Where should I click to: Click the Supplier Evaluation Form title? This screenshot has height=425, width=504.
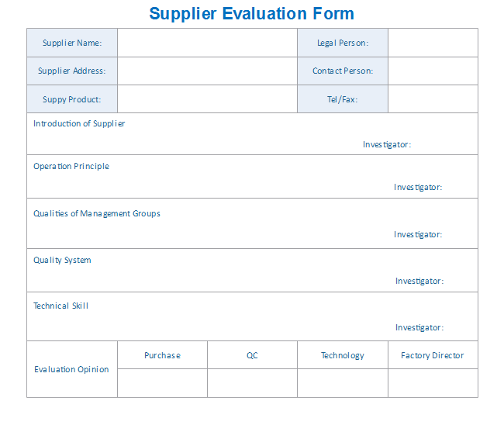pos(251,13)
